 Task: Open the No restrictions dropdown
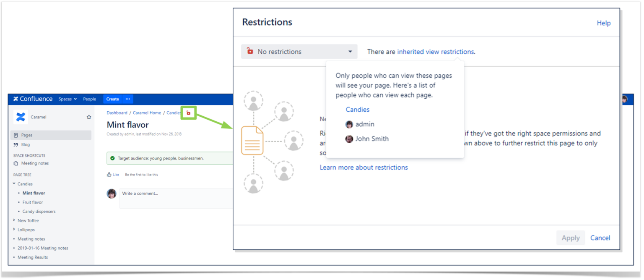(299, 52)
